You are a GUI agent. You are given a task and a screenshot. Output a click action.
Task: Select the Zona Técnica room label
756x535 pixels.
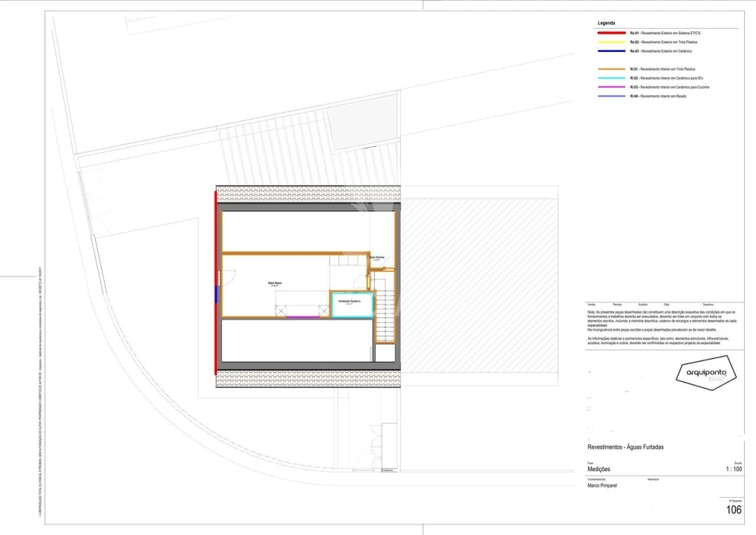(379, 258)
